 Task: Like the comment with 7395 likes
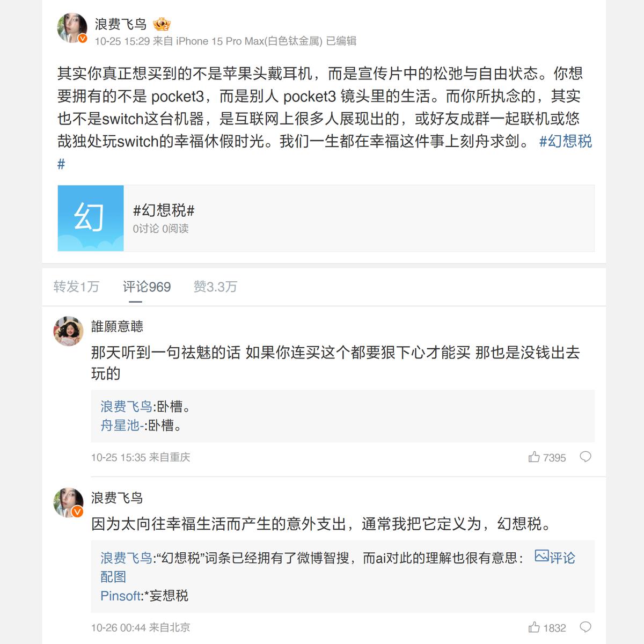pyautogui.click(x=534, y=457)
